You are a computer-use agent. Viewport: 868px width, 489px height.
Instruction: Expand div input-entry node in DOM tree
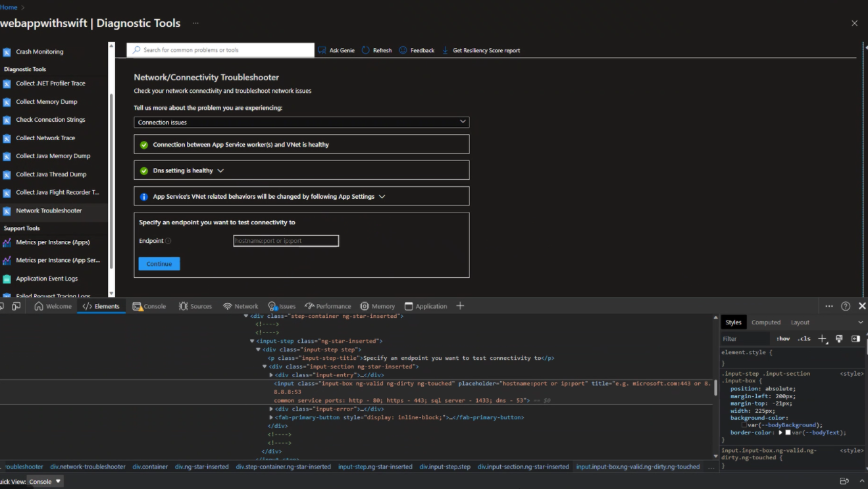[x=271, y=375]
